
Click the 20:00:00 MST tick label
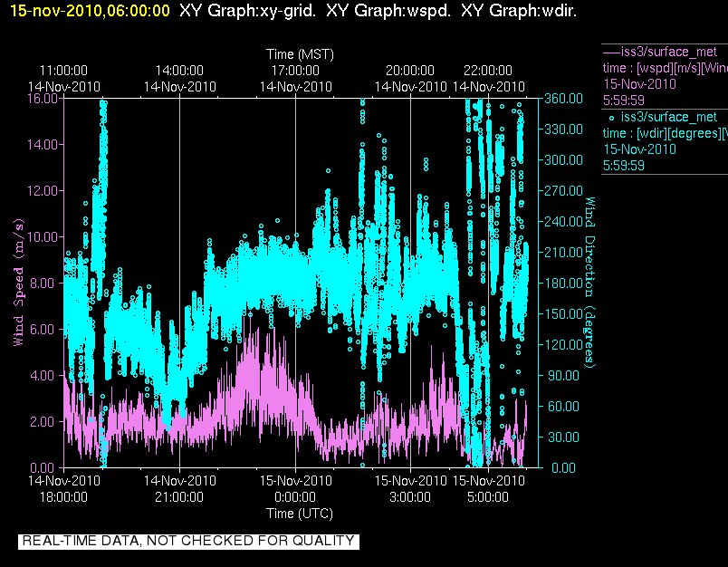click(410, 71)
